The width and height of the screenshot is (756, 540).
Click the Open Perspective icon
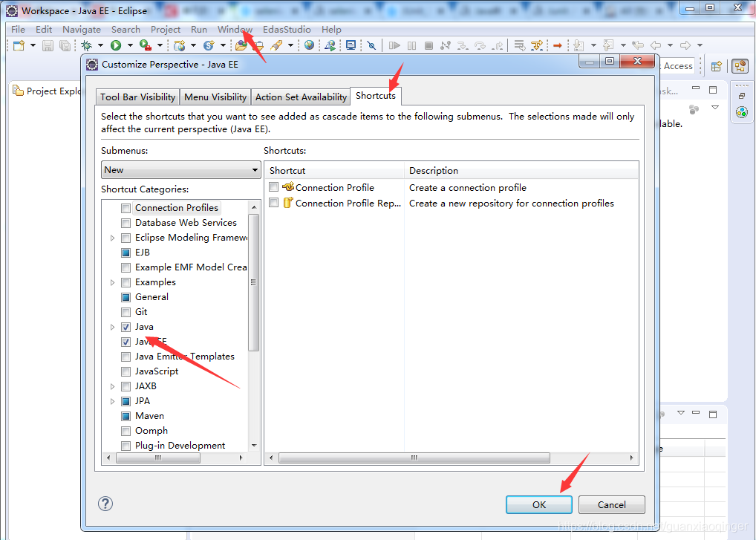(x=717, y=66)
